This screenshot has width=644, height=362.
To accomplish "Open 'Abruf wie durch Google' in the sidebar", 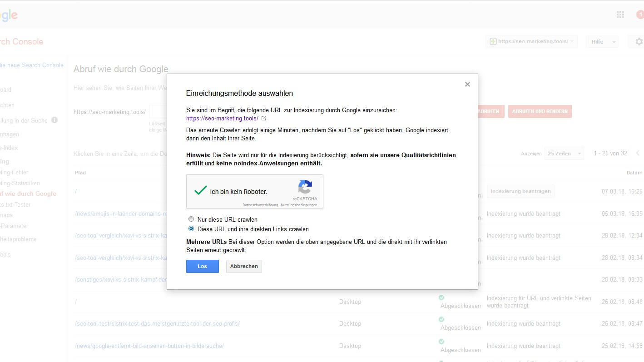I will (28, 194).
